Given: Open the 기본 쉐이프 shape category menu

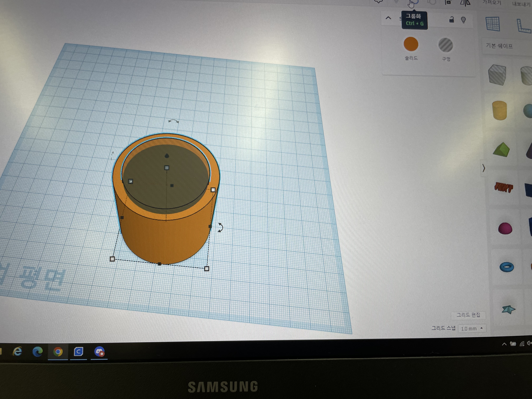Looking at the screenshot, I should point(499,46).
